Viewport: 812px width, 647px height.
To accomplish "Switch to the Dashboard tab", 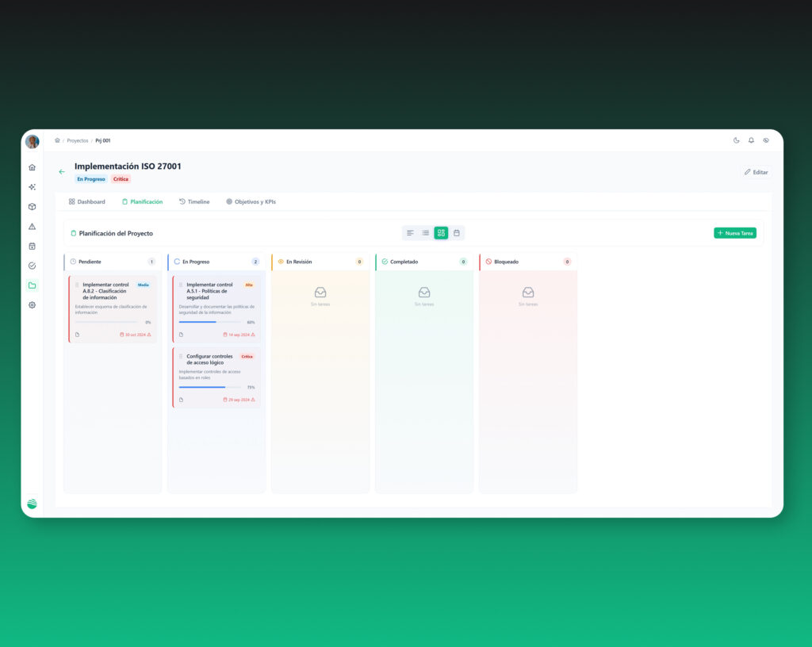I will point(87,202).
